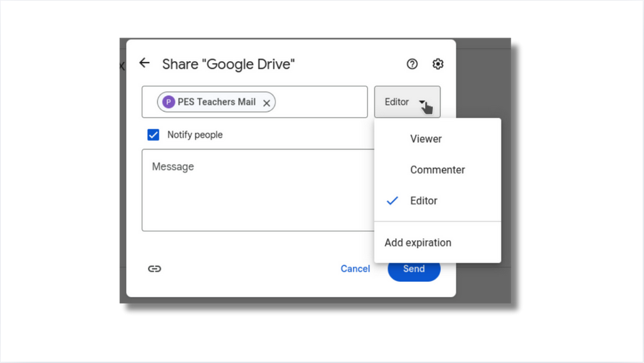
Task: Click the Share "Google Drive" title
Action: (x=228, y=64)
